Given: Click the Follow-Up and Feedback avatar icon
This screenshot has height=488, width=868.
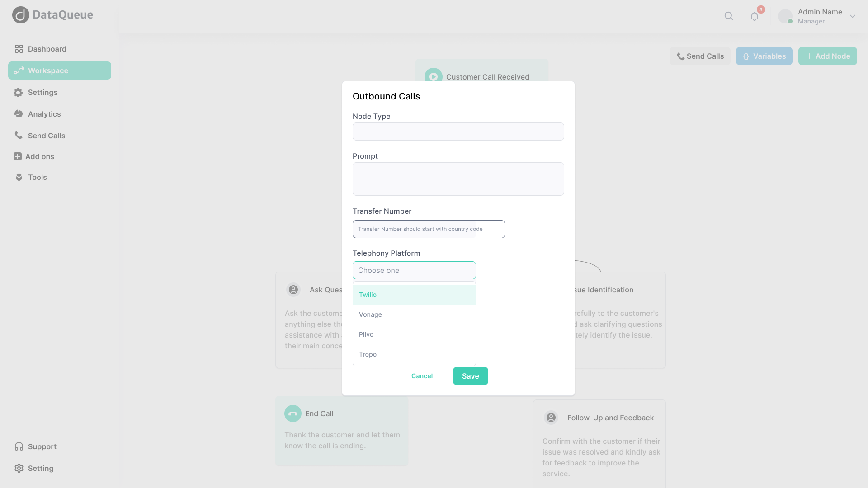Looking at the screenshot, I should click(x=551, y=418).
